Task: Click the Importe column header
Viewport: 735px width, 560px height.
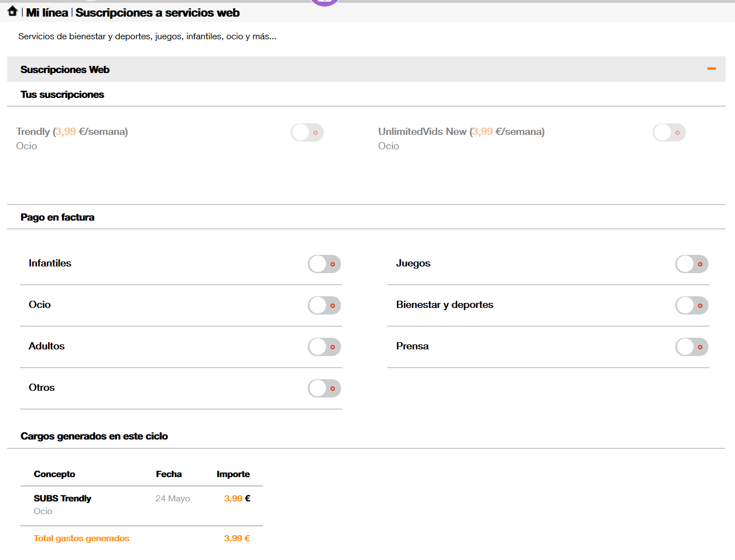Action: pos(233,474)
